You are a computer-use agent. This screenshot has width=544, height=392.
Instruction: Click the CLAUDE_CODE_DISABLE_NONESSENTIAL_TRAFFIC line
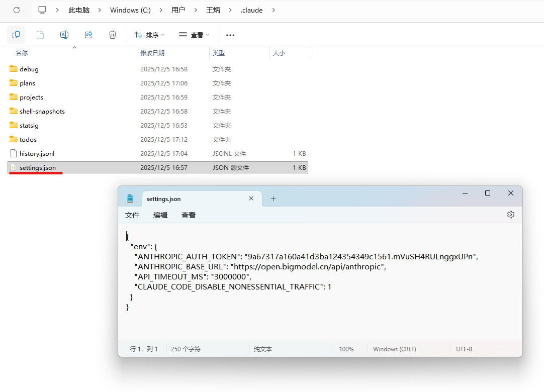(233, 286)
